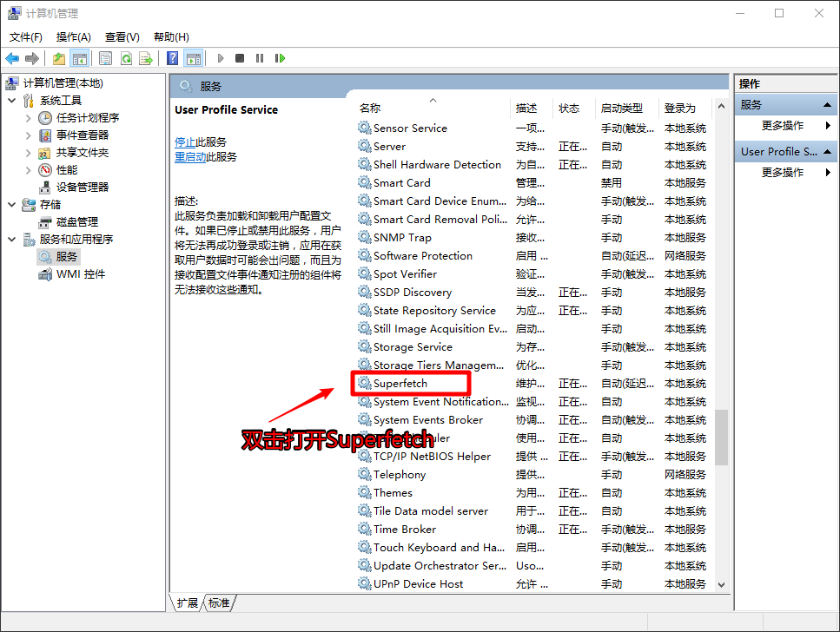Click the 重启动 service link
This screenshot has height=632, width=840.
pos(190,157)
